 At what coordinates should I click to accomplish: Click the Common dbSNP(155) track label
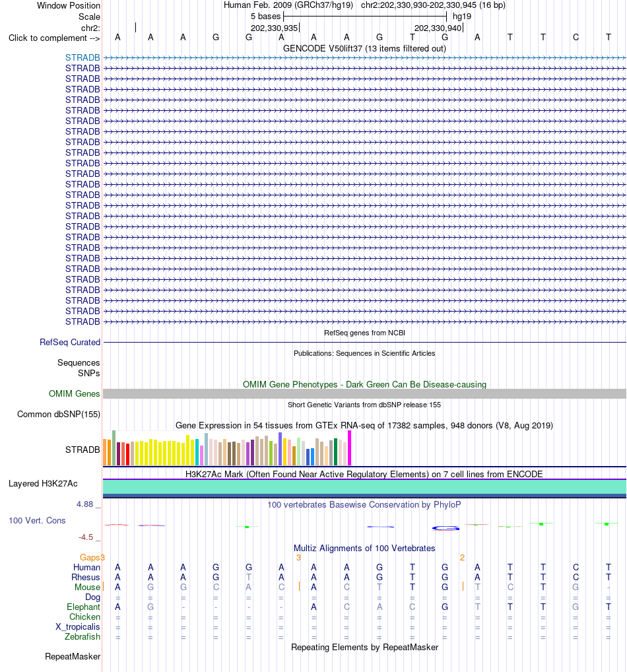(59, 414)
